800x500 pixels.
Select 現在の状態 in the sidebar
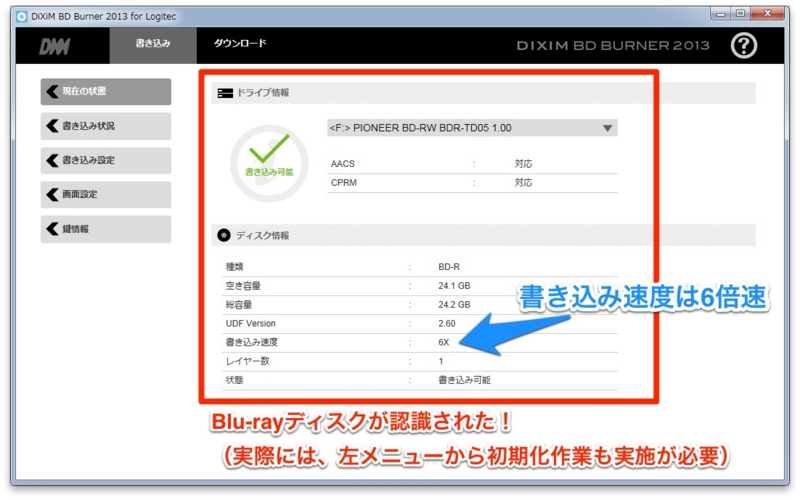(x=106, y=91)
